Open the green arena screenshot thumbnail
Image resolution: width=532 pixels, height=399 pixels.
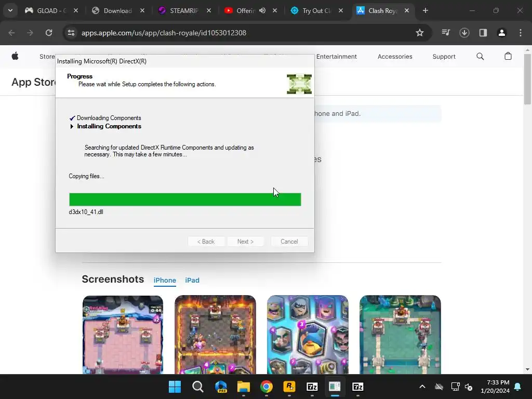[400, 335]
